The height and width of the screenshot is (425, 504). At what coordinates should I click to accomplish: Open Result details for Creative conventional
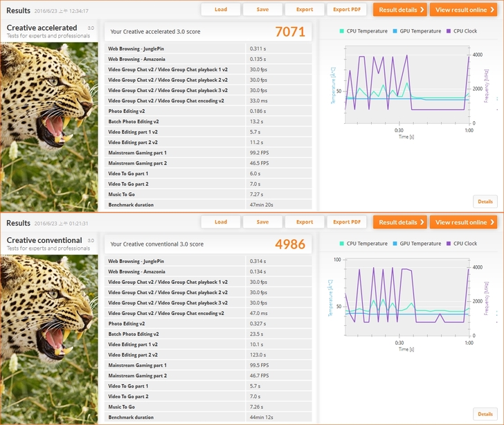[400, 222]
